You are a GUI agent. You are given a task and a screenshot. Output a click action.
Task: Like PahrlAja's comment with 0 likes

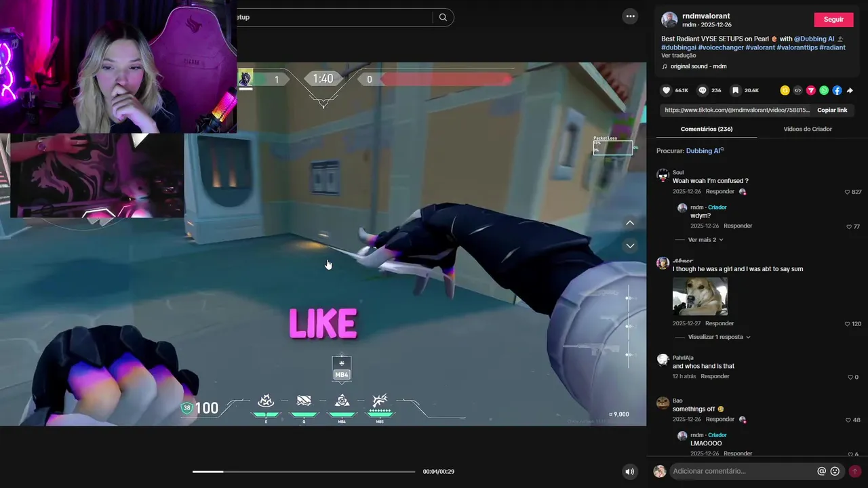coord(850,377)
